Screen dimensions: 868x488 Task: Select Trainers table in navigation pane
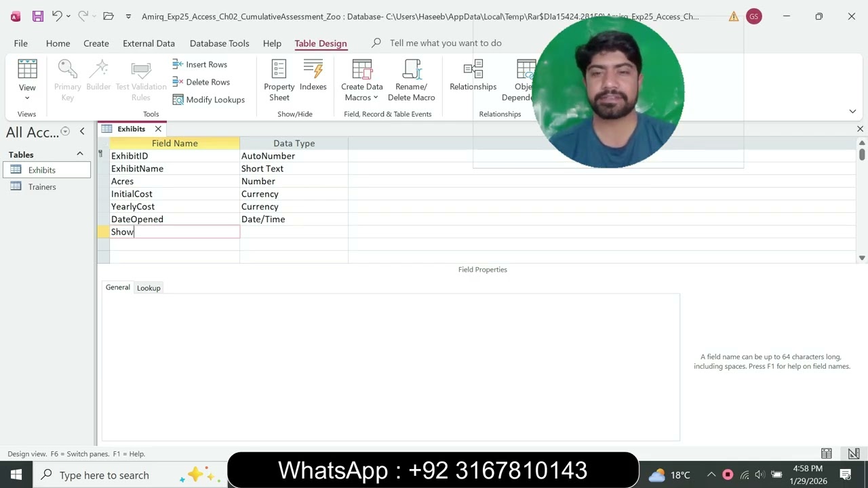click(47, 187)
